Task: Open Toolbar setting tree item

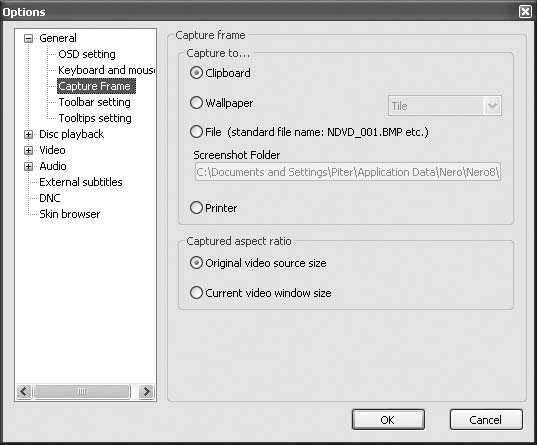Action: pyautogui.click(x=95, y=102)
